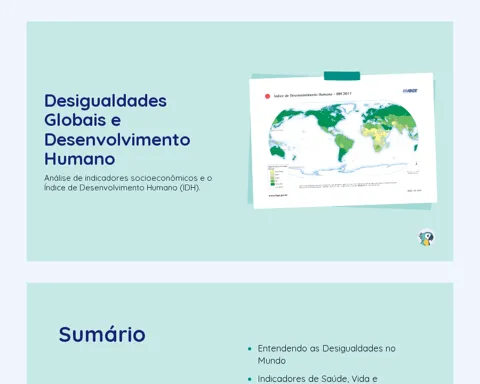Screen dimensions: 480x384
Task: Select bullet dot before Indicadores de Saúde
Action: [x=250, y=379]
